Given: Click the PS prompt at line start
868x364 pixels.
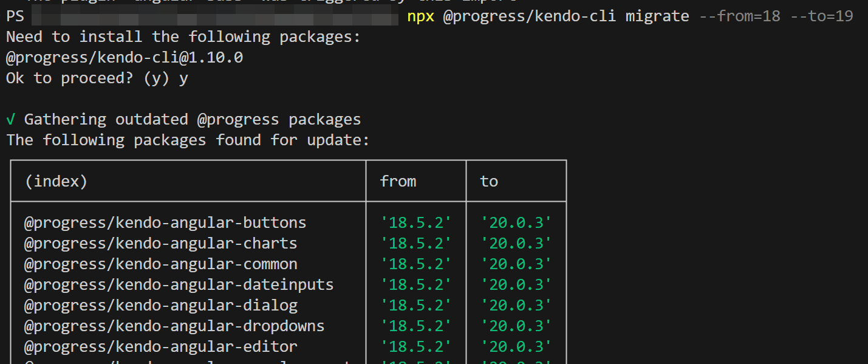Looking at the screenshot, I should 15,16.
